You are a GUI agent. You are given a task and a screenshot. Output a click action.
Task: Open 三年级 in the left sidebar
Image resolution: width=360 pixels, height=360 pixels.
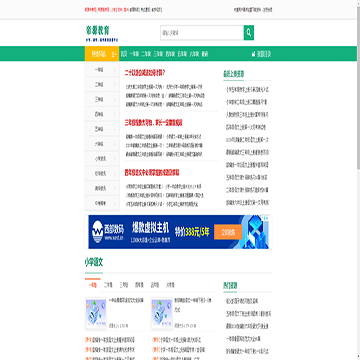tap(102, 100)
